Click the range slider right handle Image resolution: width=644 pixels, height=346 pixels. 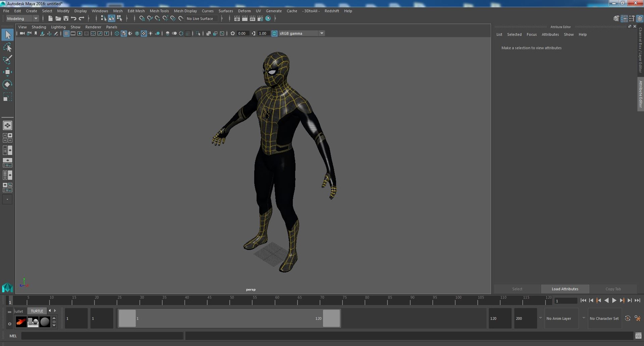[331, 318]
